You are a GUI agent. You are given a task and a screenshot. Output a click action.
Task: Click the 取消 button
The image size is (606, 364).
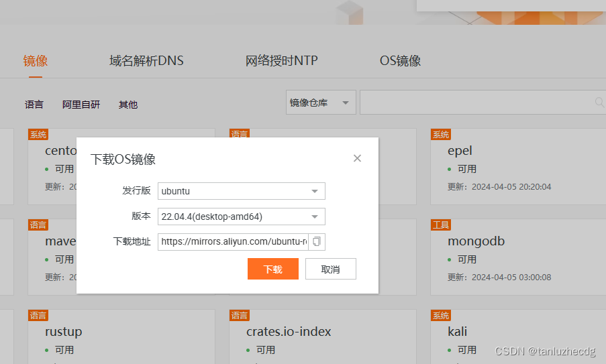[x=330, y=269]
